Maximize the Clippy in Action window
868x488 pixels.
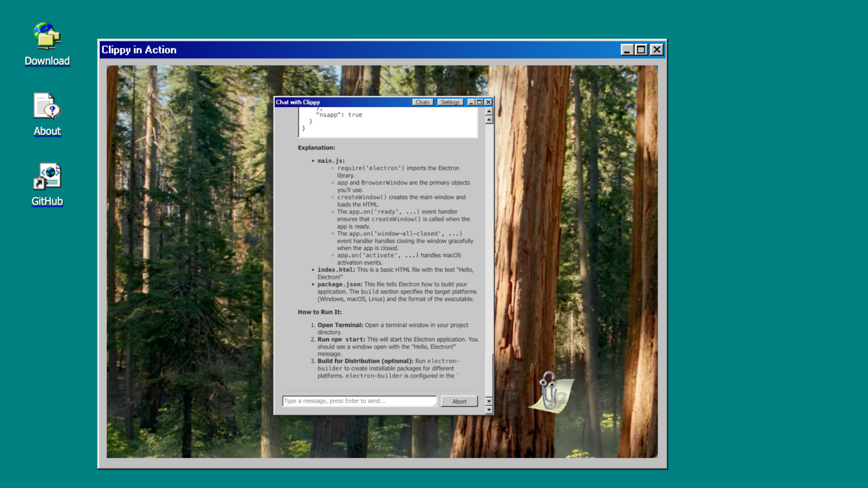[642, 50]
